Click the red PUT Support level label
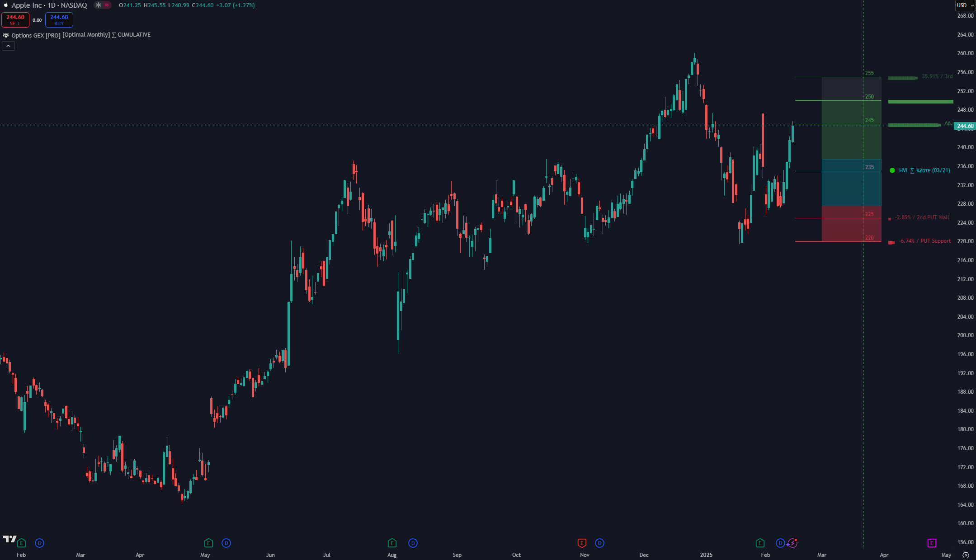 924,241
